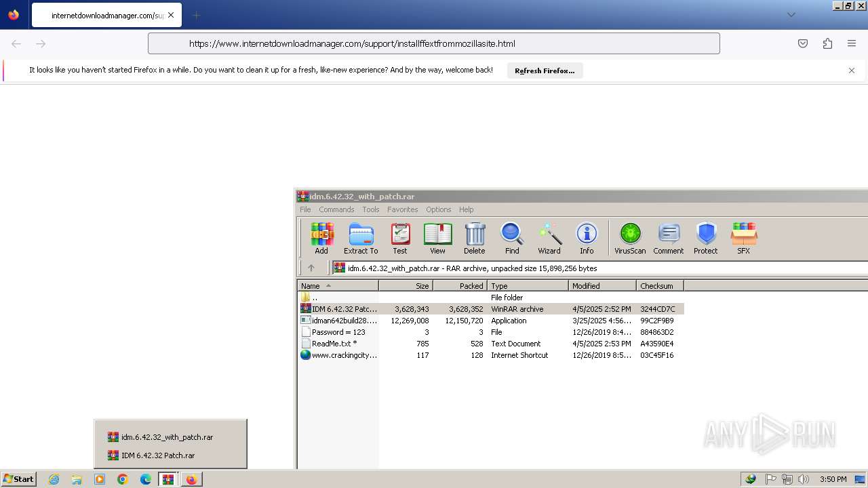This screenshot has width=868, height=488.
Task: Click the network tray icon
Action: (787, 479)
